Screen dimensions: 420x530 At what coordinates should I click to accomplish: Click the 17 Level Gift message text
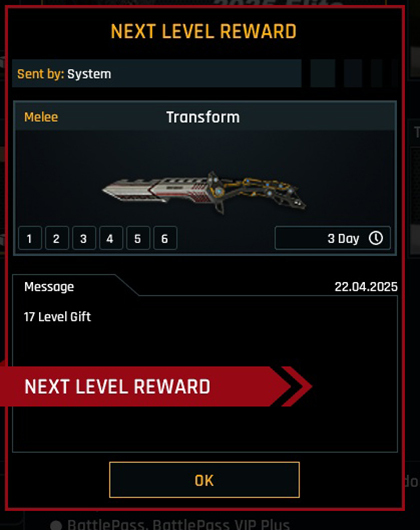57,317
